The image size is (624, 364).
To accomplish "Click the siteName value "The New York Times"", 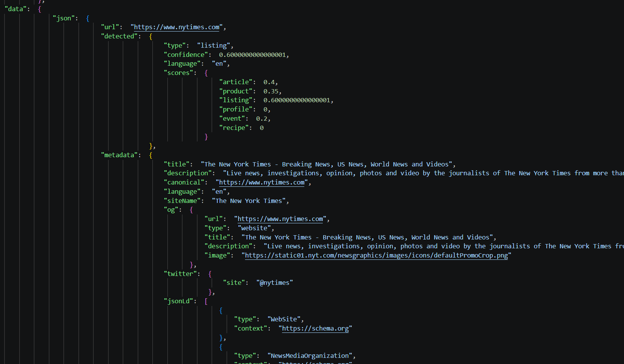I will [249, 201].
